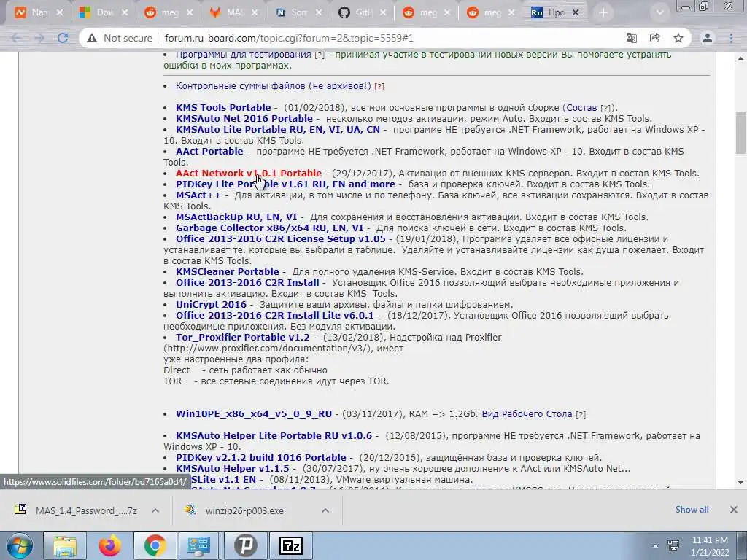The image size is (747, 560).
Task: Open the MSAct++ link
Action: coord(198,195)
